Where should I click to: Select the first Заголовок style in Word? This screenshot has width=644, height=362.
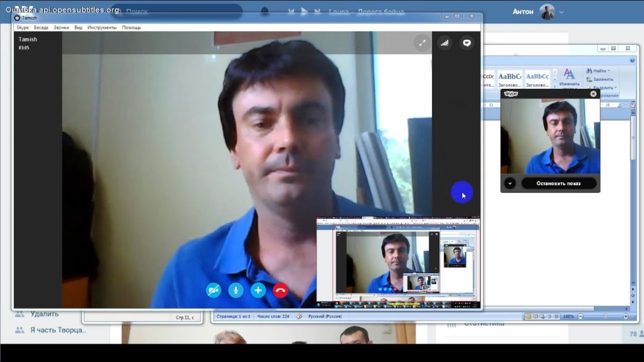[510, 79]
